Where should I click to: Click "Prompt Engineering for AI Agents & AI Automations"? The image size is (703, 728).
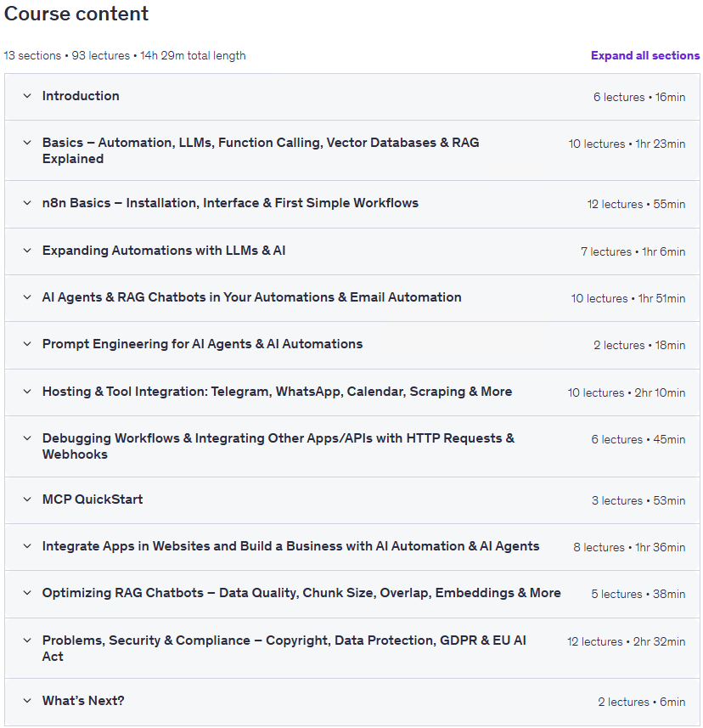(x=202, y=344)
